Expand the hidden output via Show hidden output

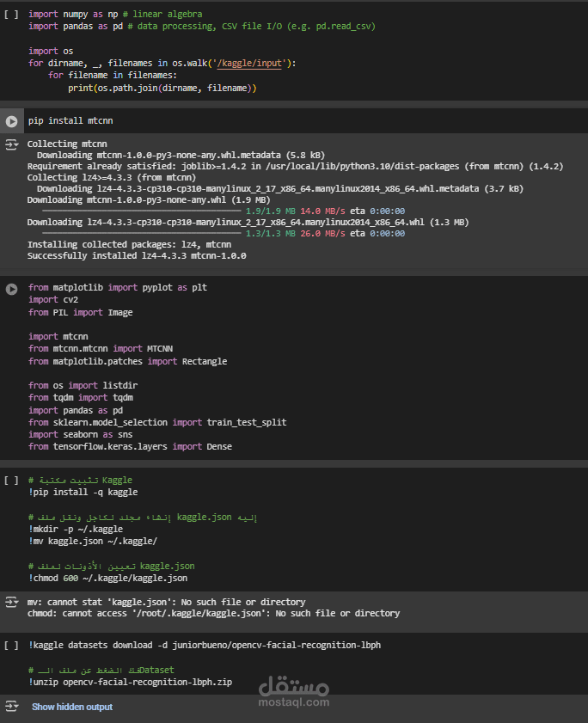(72, 707)
